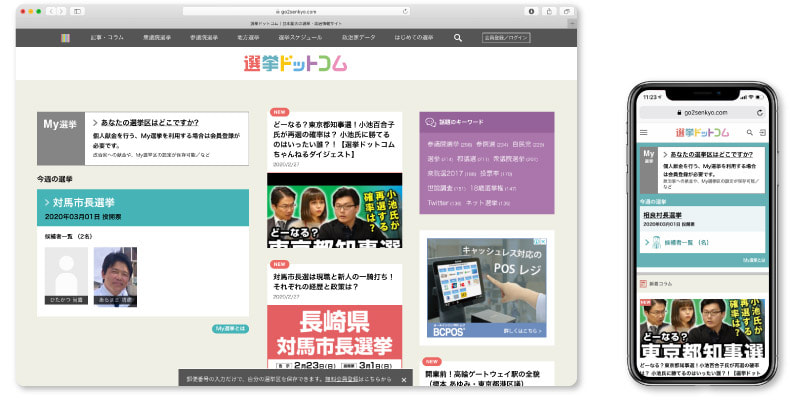Image resolution: width=790 pixels, height=406 pixels.
Task: Click the 会員登録/ログイン button
Action: click(x=506, y=38)
